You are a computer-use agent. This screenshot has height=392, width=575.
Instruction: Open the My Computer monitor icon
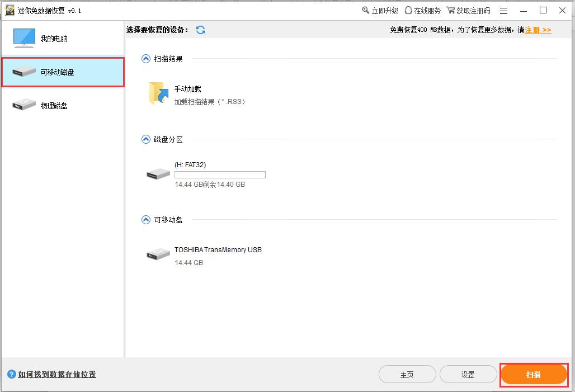coord(24,38)
